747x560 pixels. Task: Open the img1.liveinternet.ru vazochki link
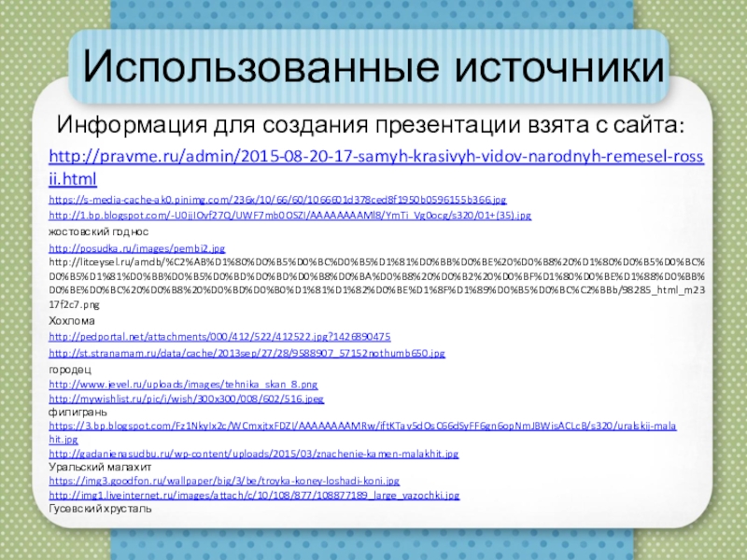pos(254,496)
